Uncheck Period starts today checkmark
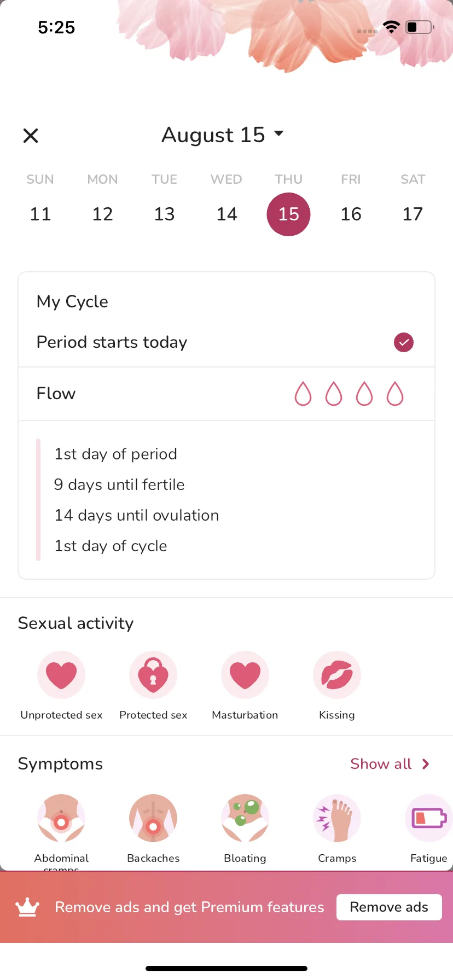This screenshot has width=453, height=980. click(x=404, y=342)
